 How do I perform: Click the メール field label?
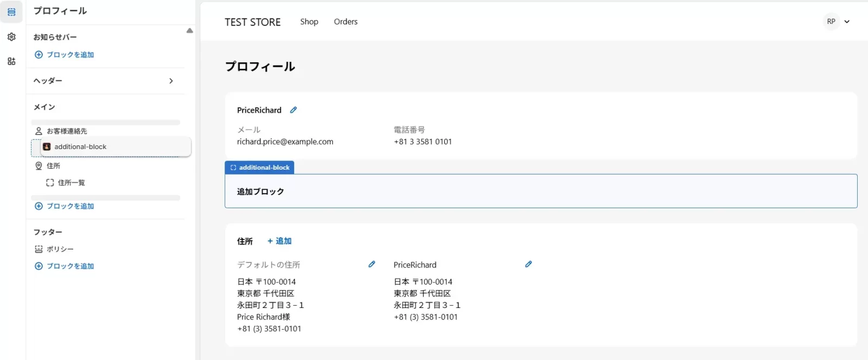(248, 130)
